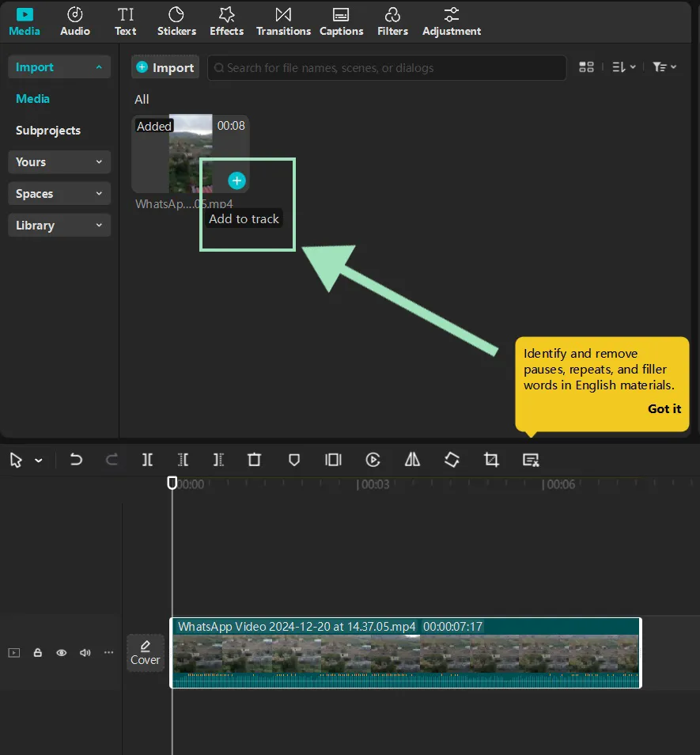The height and width of the screenshot is (755, 700).
Task: Dismiss the tooltip with Got it
Action: click(664, 409)
